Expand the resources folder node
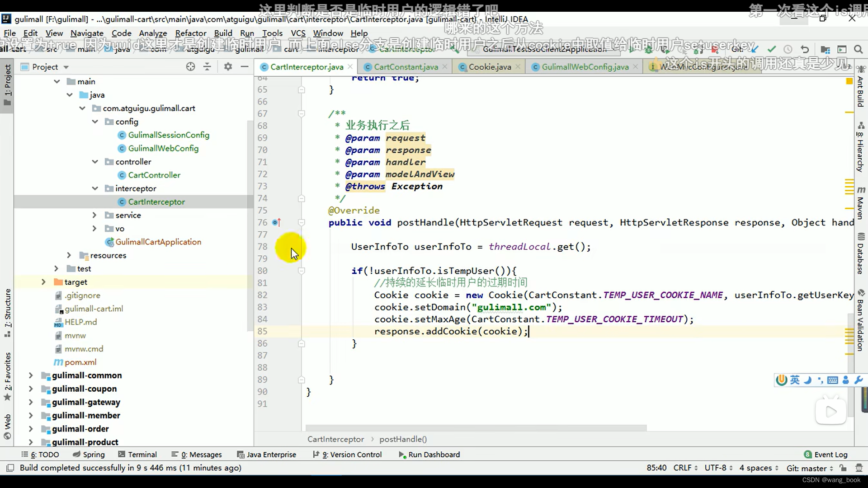Viewport: 868px width, 488px height. [69, 255]
